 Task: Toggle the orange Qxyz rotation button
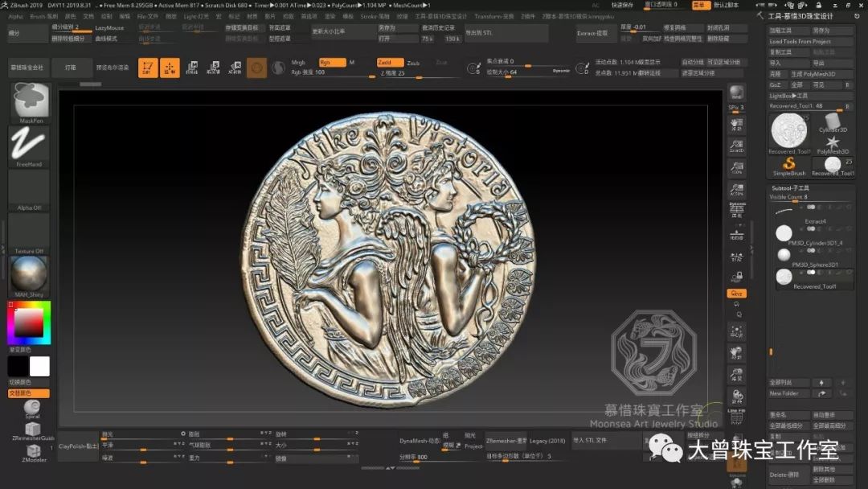click(x=736, y=294)
